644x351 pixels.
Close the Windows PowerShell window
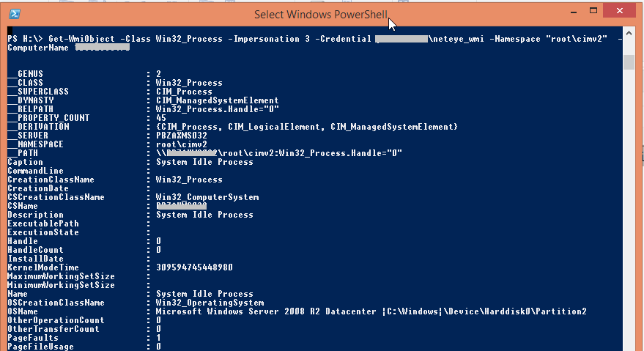(x=619, y=11)
